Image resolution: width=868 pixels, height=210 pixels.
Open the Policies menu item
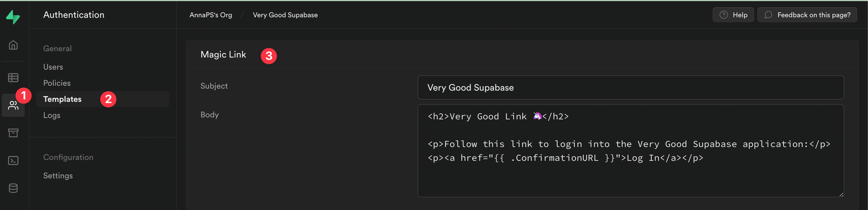coord(57,83)
